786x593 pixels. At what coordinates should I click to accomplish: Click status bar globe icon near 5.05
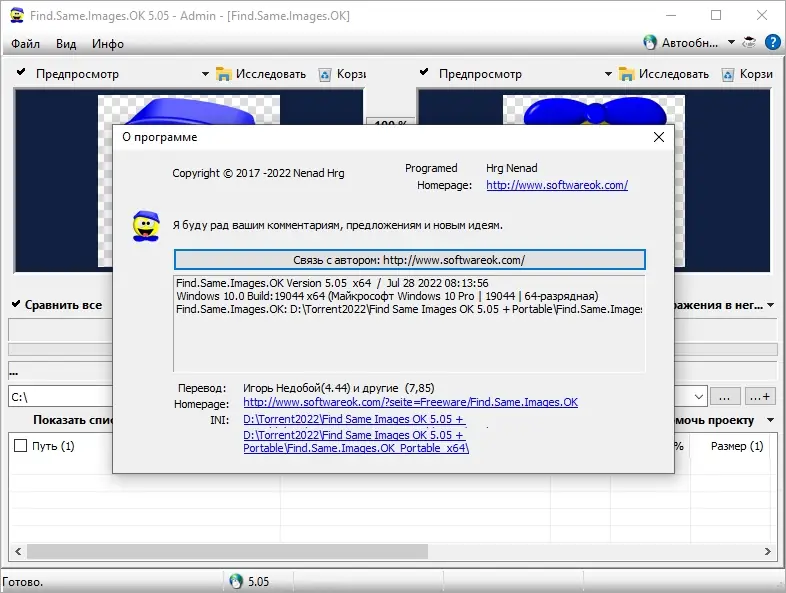236,581
